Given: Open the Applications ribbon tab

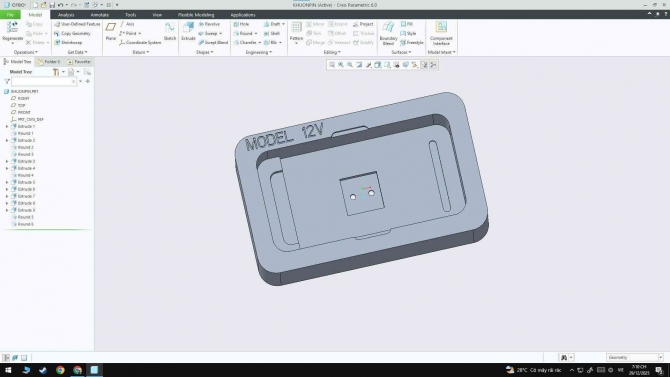Looking at the screenshot, I should (243, 15).
